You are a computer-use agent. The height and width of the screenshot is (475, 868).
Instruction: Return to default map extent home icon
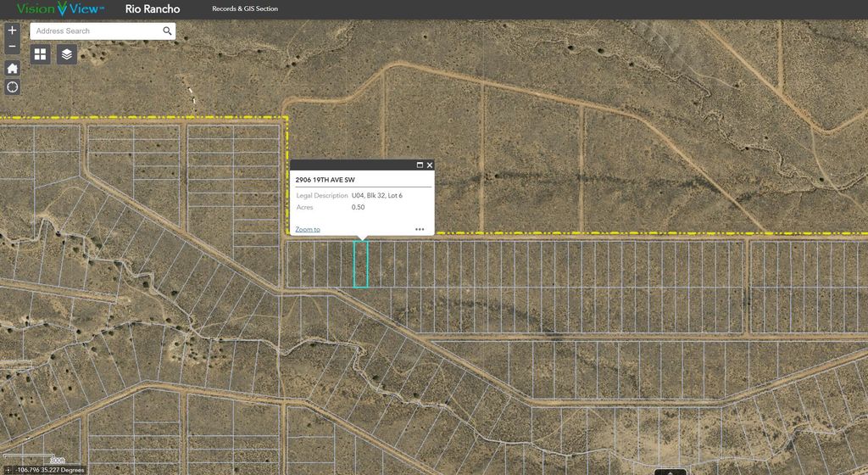(x=12, y=68)
